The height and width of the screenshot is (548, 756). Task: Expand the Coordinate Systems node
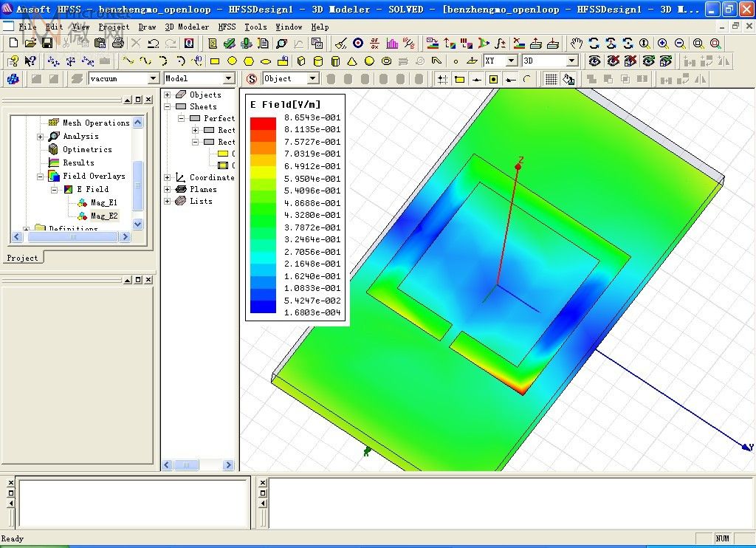168,177
